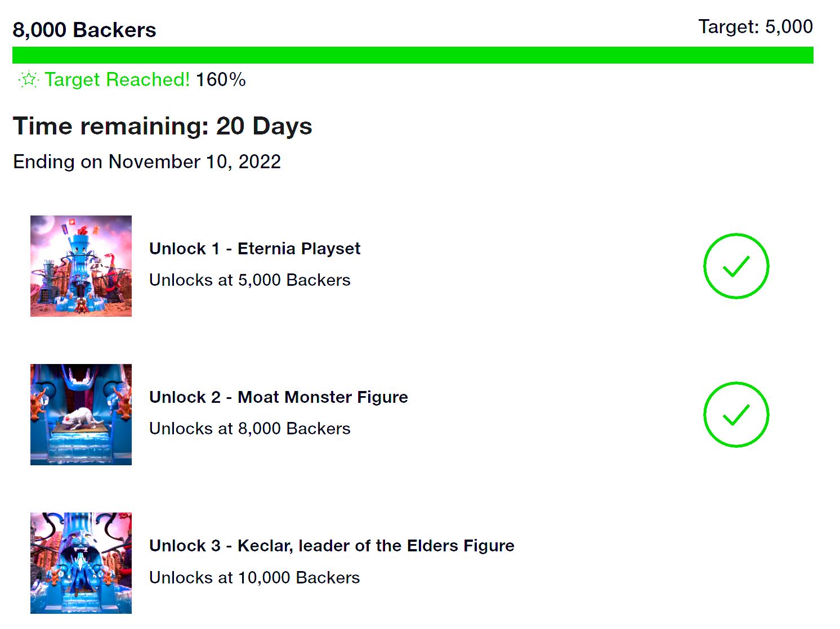The width and height of the screenshot is (840, 629).
Task: Open the Moat Monster Figure thumbnail
Action: (x=81, y=415)
